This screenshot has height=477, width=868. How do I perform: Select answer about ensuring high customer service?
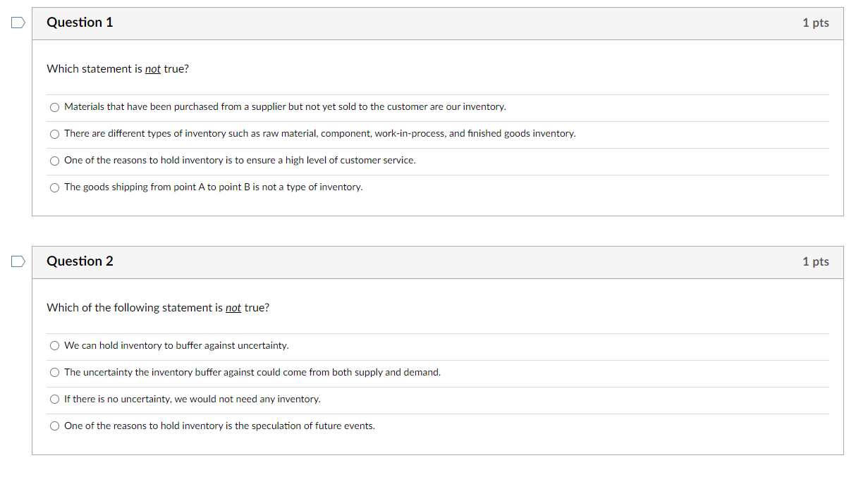54,161
